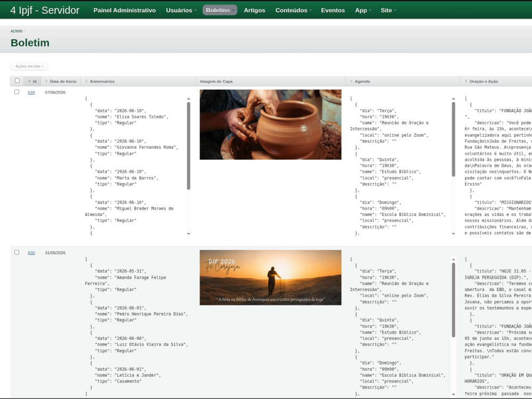The height and width of the screenshot is (399, 532).
Task: Click Agenda scrollbar thumb in row 633
Action: pos(453,300)
